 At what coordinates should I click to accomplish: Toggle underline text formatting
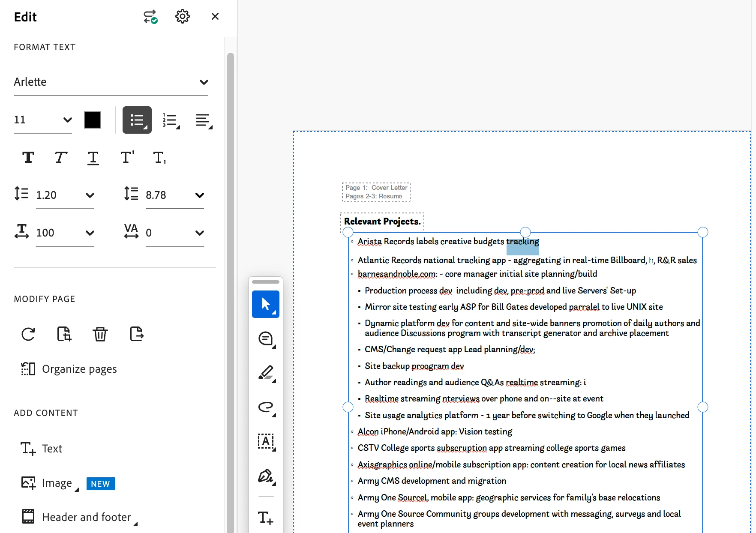[x=93, y=158]
